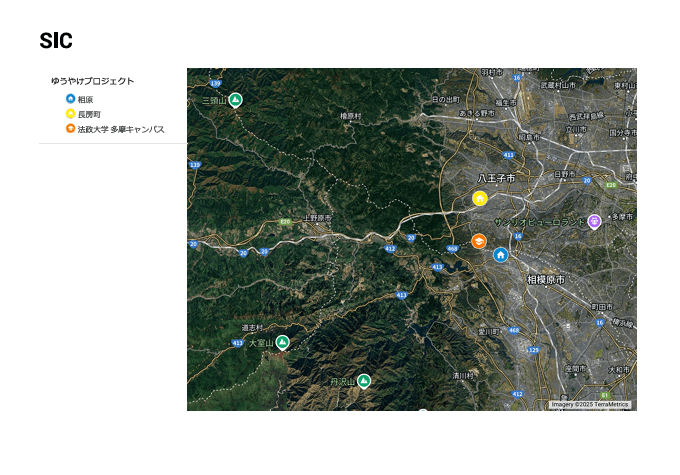
Task: Click the green mountain icon at 三頭山
Action: coord(235,100)
